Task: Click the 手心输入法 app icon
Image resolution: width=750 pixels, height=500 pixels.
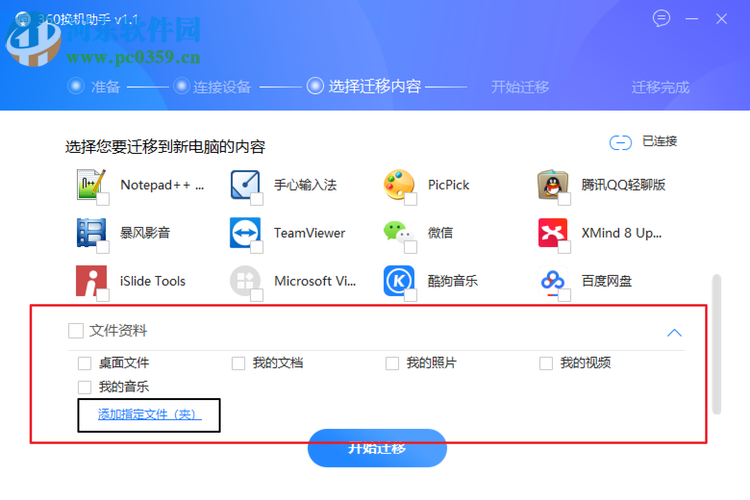Action: pyautogui.click(x=245, y=184)
